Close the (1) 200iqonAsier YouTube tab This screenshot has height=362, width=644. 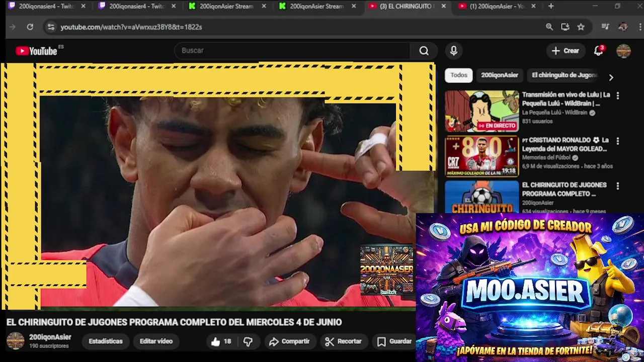(x=533, y=6)
